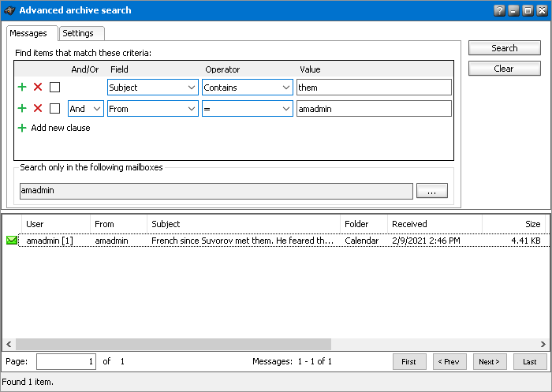Click the help question mark icon

(x=499, y=10)
